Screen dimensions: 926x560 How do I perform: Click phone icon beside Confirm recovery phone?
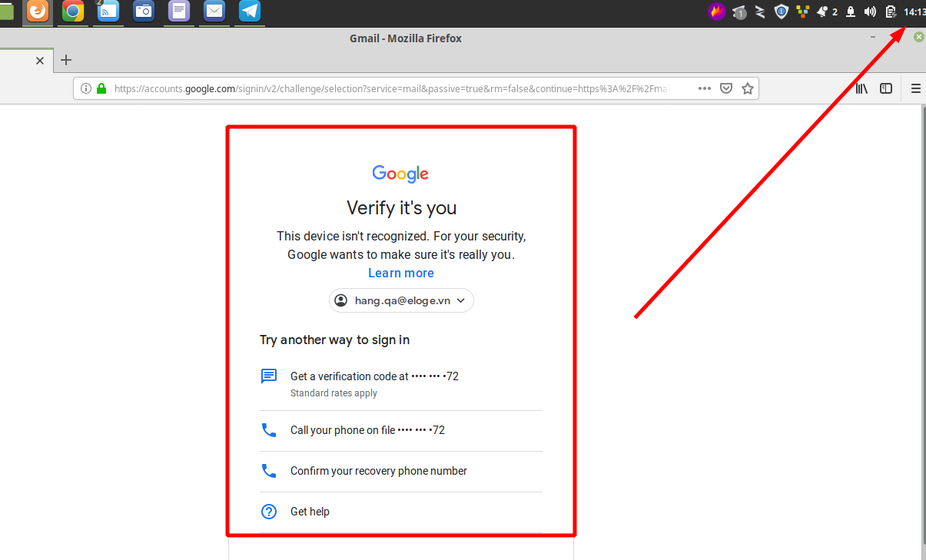pyautogui.click(x=269, y=471)
